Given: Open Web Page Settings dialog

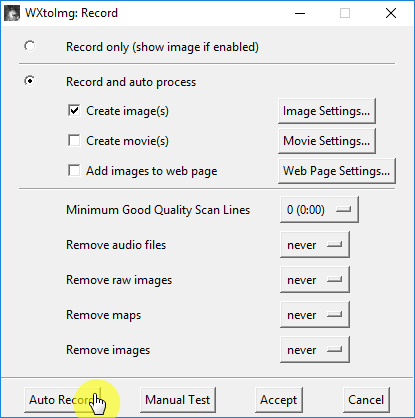Looking at the screenshot, I should (x=337, y=171).
